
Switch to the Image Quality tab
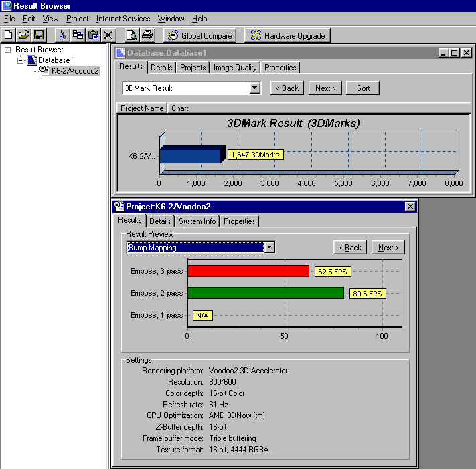235,68
